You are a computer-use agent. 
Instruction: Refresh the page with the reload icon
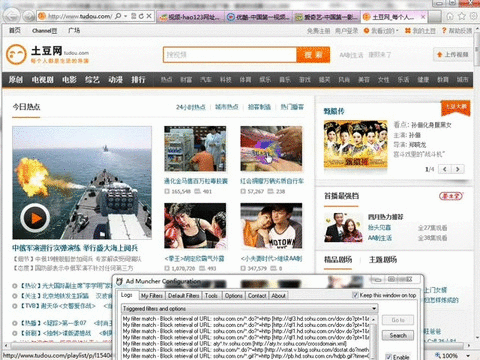[141, 16]
